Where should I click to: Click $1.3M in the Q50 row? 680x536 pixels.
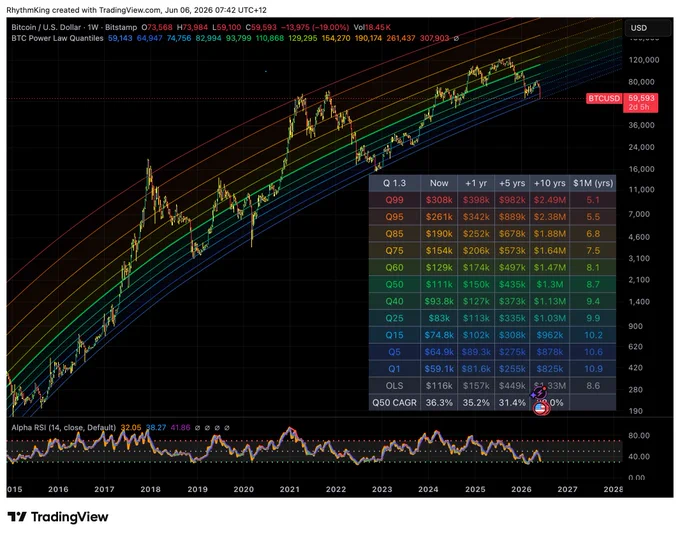549,284
